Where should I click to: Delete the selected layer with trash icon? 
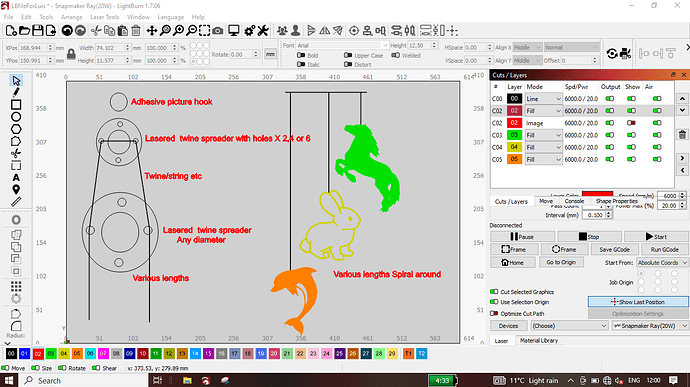tap(682, 135)
